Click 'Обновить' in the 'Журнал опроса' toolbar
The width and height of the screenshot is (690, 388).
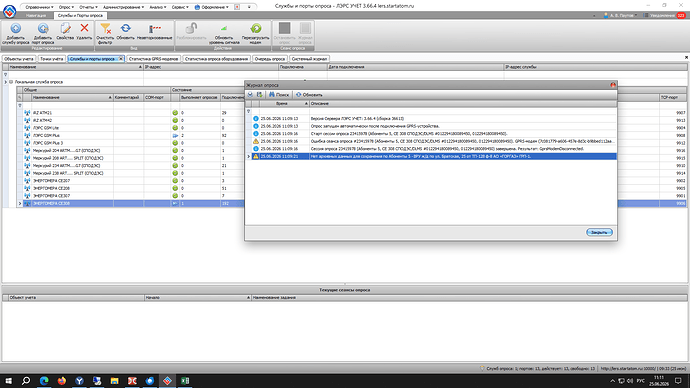click(x=309, y=95)
